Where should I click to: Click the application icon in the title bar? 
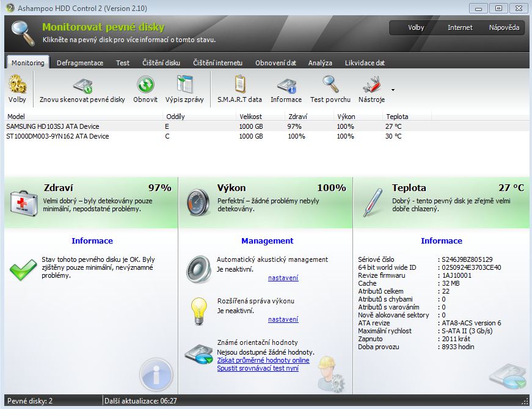10,8
